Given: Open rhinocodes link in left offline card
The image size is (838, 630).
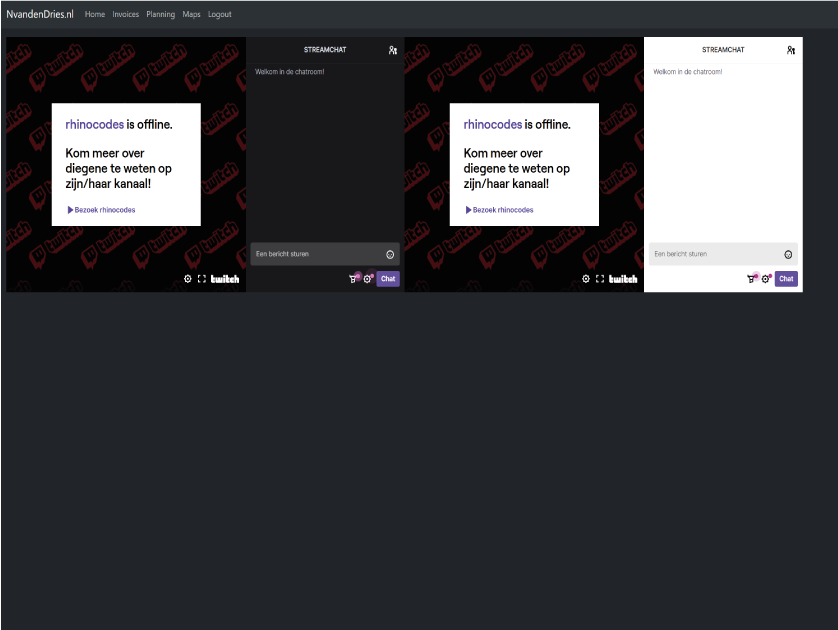Looking at the screenshot, I should pyautogui.click(x=95, y=125).
